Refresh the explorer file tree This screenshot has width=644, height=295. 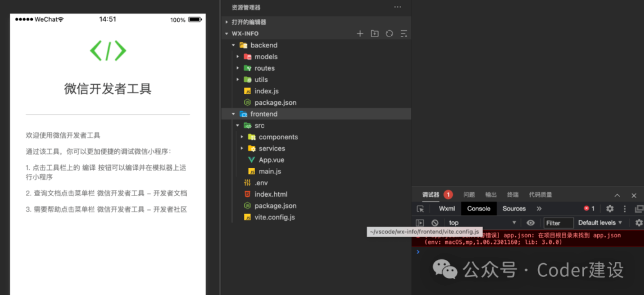coord(389,34)
